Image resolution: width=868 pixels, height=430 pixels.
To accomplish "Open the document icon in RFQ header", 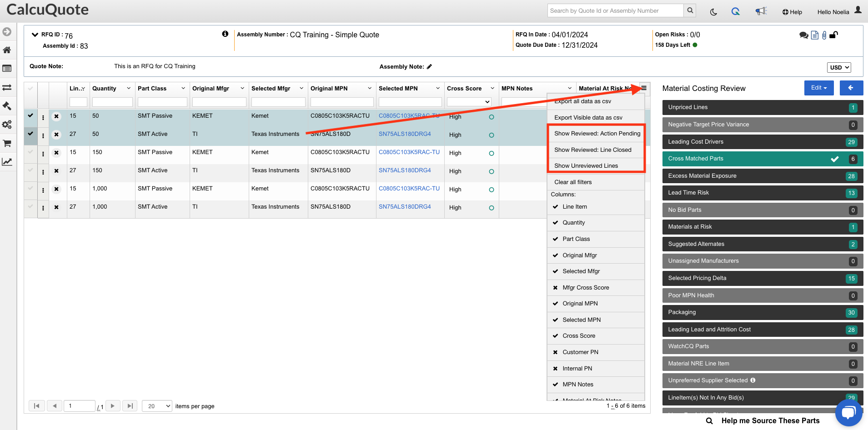I will coord(815,35).
